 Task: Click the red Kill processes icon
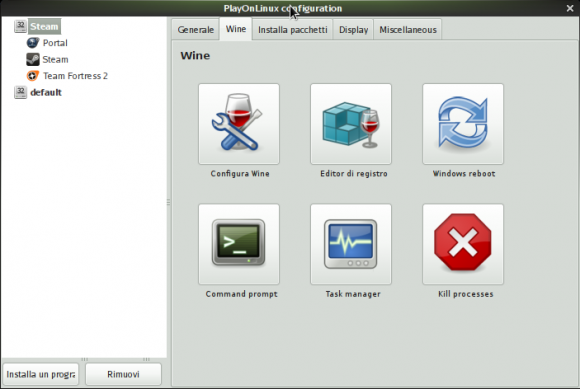pos(463,244)
